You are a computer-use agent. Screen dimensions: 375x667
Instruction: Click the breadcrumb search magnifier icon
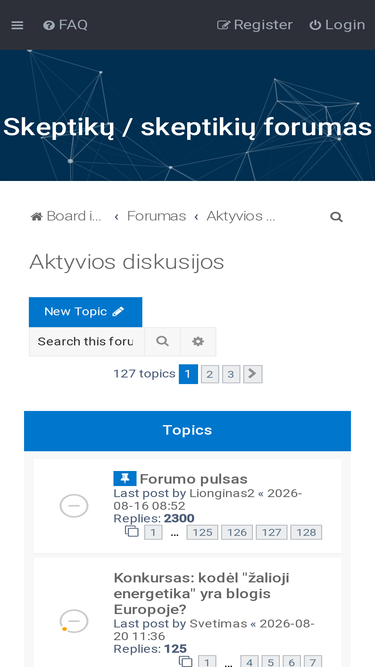pos(336,217)
